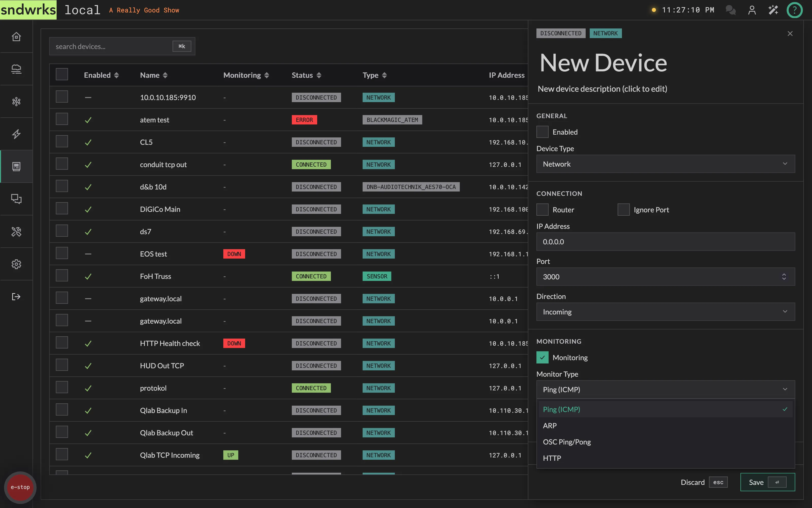812x508 pixels.
Task: Open the home icon in sidebar
Action: [16, 37]
